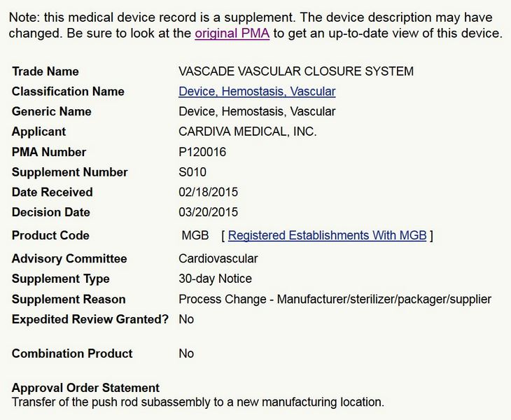The width and height of the screenshot is (511, 420).
Task: Click the PMA number P120016
Action: 202,152
